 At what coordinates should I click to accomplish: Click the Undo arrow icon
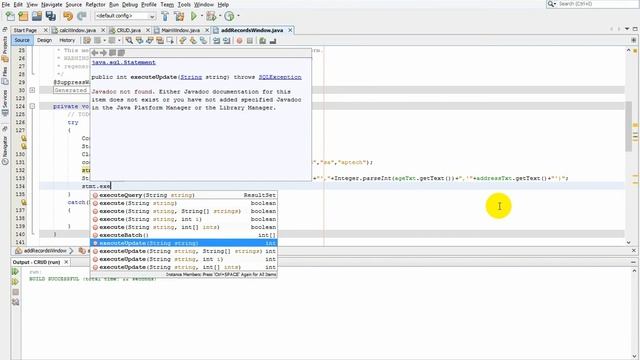click(x=68, y=16)
